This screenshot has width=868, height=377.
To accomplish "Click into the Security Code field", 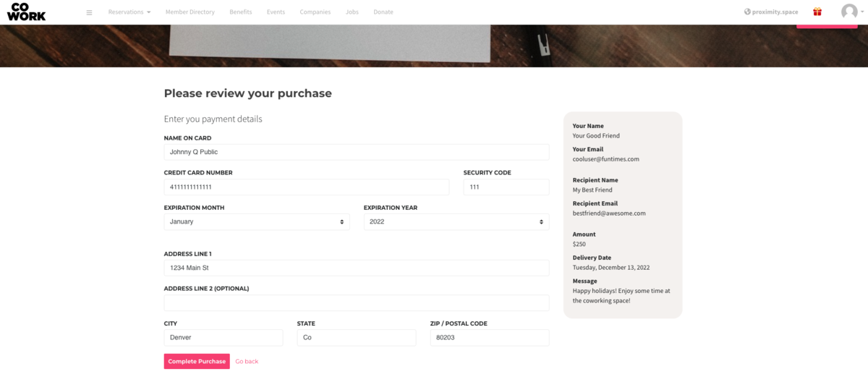I will point(506,187).
